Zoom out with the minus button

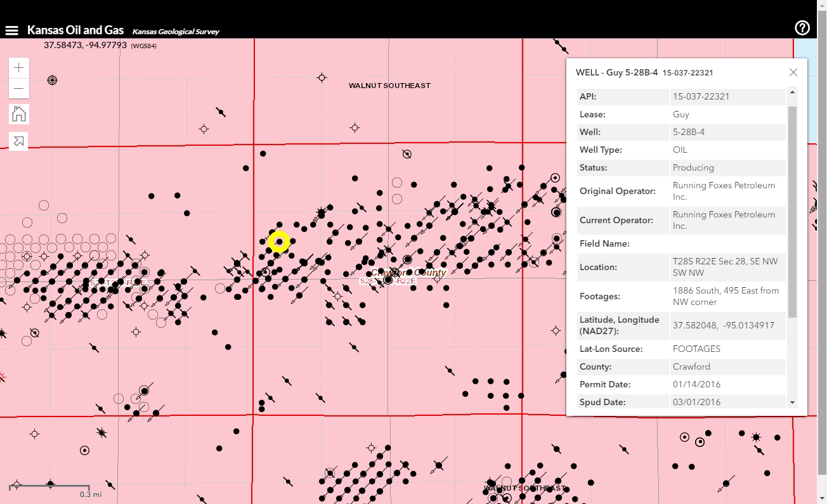pos(19,88)
